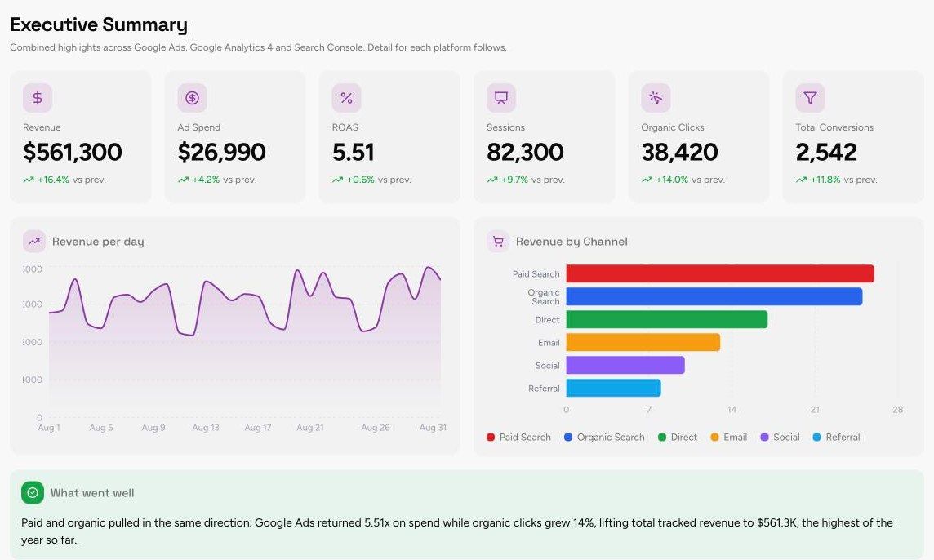
Task: Click the Aug 31 axis label
Action: pos(433,428)
